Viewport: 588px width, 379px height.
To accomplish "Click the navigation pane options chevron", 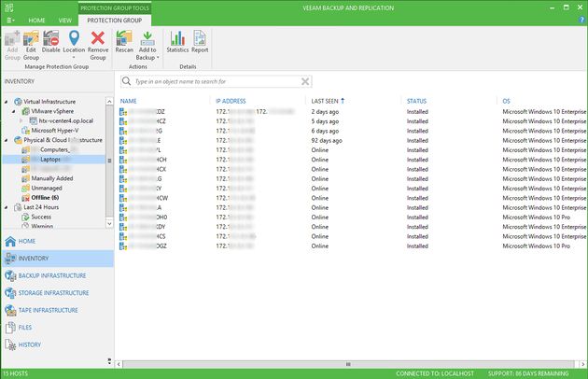I will (109, 361).
